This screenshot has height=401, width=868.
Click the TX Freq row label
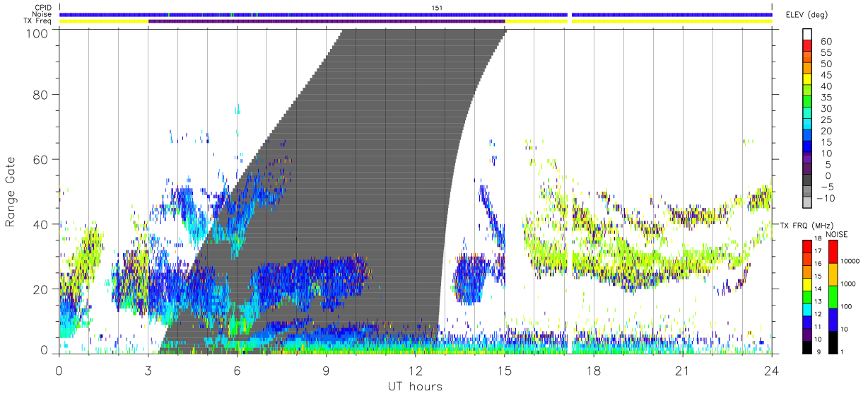(x=39, y=21)
